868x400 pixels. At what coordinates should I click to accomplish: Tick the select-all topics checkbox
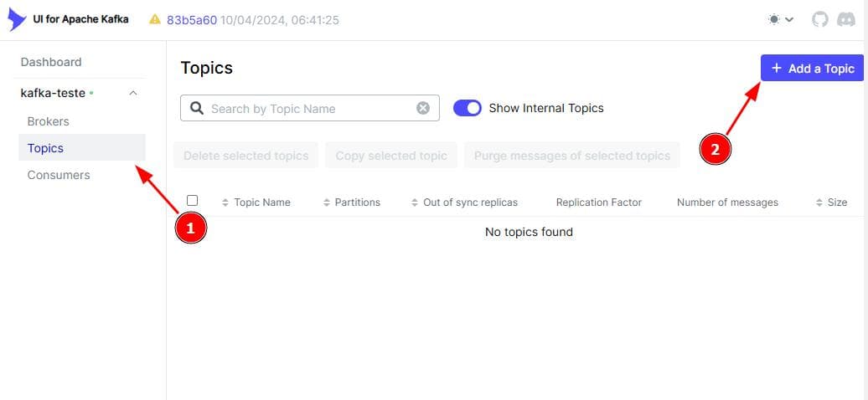coord(192,200)
